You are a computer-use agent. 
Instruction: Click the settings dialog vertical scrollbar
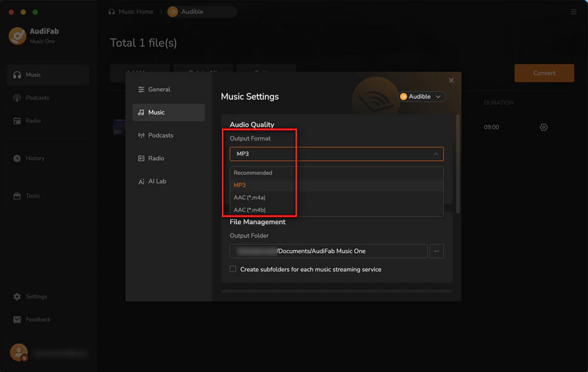(x=457, y=164)
